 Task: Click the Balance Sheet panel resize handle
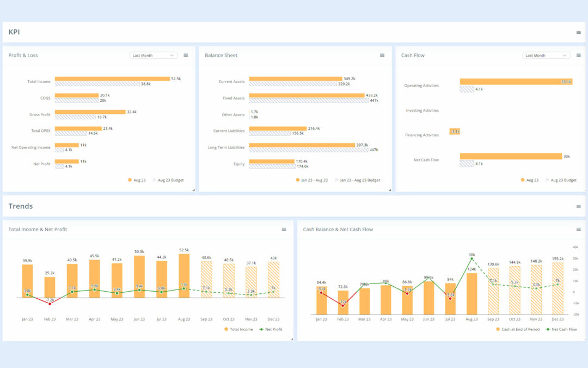390,190
